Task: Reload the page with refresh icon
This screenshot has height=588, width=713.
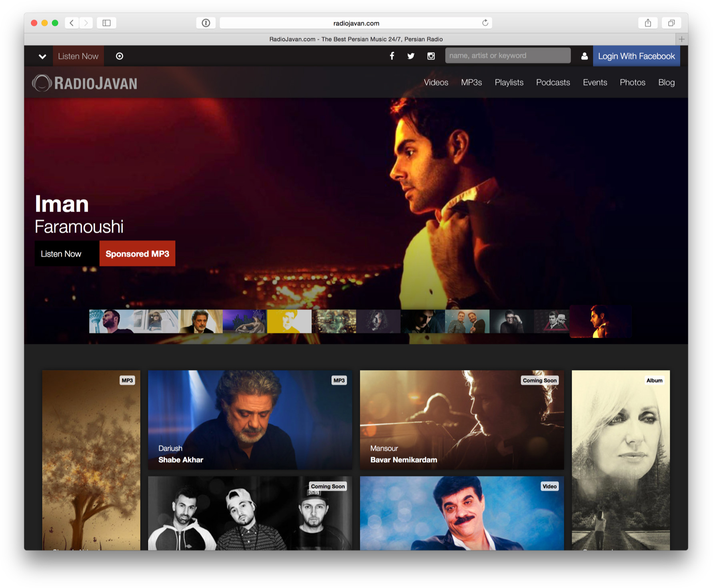Action: pyautogui.click(x=485, y=23)
